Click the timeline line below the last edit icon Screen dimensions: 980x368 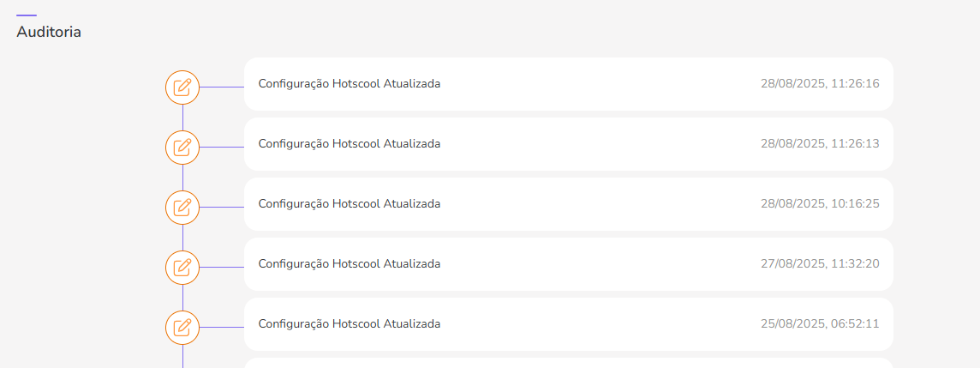pos(182,356)
